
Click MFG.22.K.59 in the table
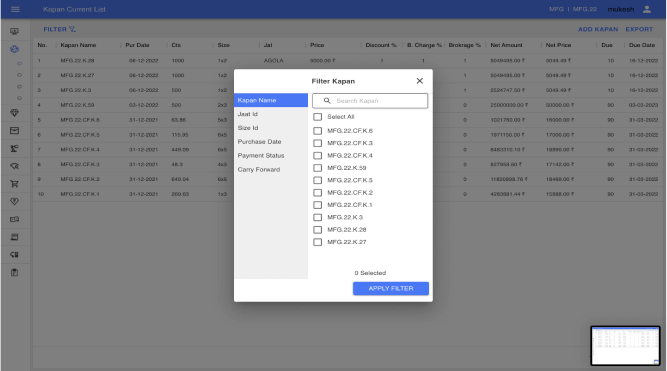point(77,105)
